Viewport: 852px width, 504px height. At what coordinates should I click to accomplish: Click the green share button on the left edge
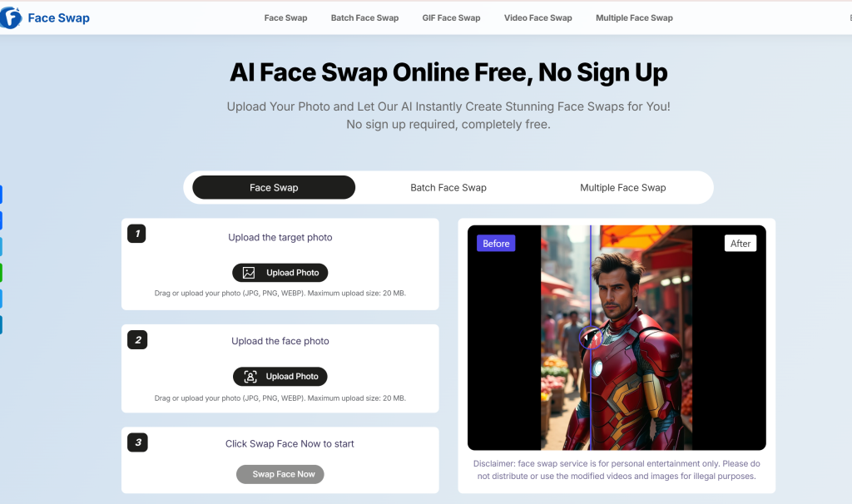1,273
